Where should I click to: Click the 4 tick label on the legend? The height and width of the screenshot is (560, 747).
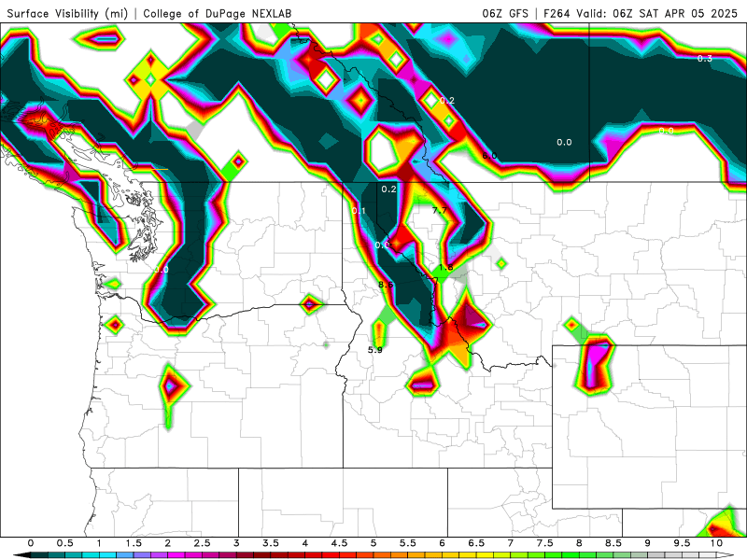pyautogui.click(x=305, y=543)
